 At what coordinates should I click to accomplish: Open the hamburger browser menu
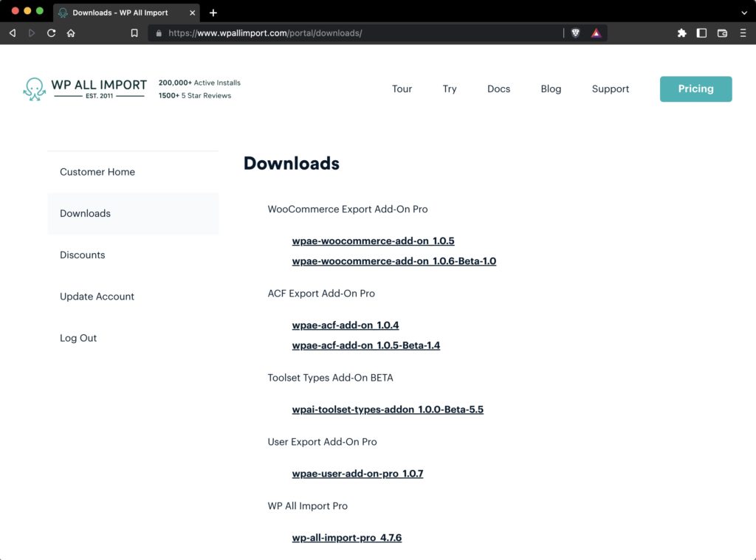click(743, 32)
